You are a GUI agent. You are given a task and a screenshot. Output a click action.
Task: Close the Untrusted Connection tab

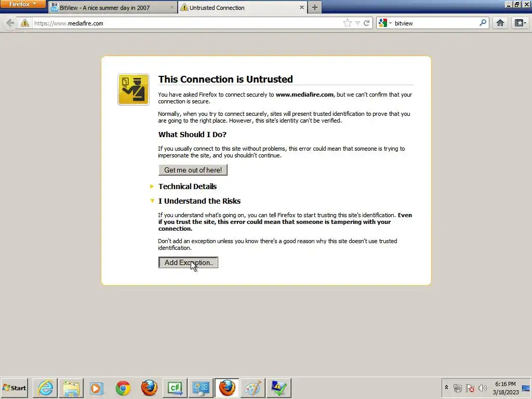pos(302,7)
